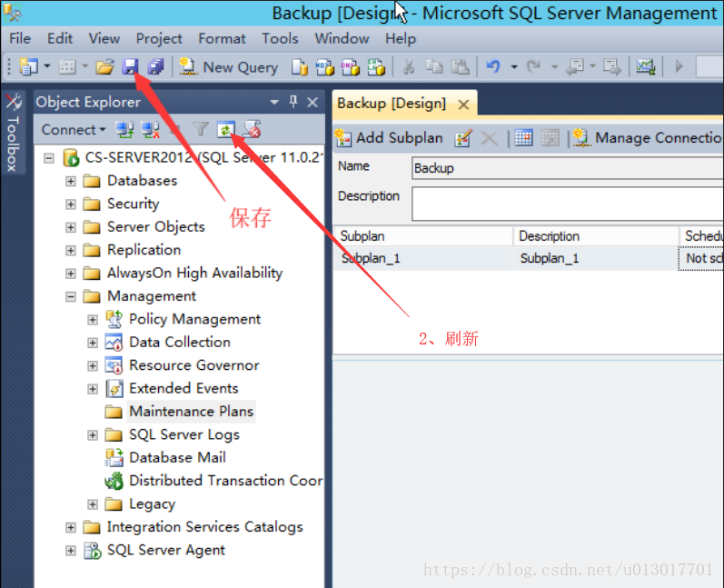This screenshot has width=724, height=588.
Task: Open the Edit menu
Action: [x=60, y=38]
